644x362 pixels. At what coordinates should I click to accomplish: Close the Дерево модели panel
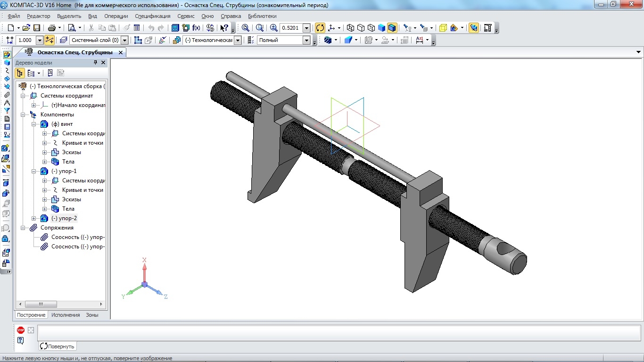[x=103, y=63]
